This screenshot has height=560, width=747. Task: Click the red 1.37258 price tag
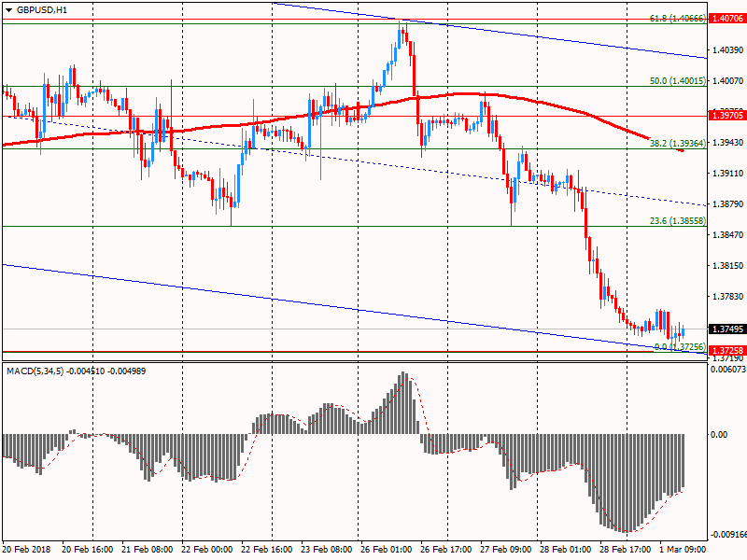(726, 351)
